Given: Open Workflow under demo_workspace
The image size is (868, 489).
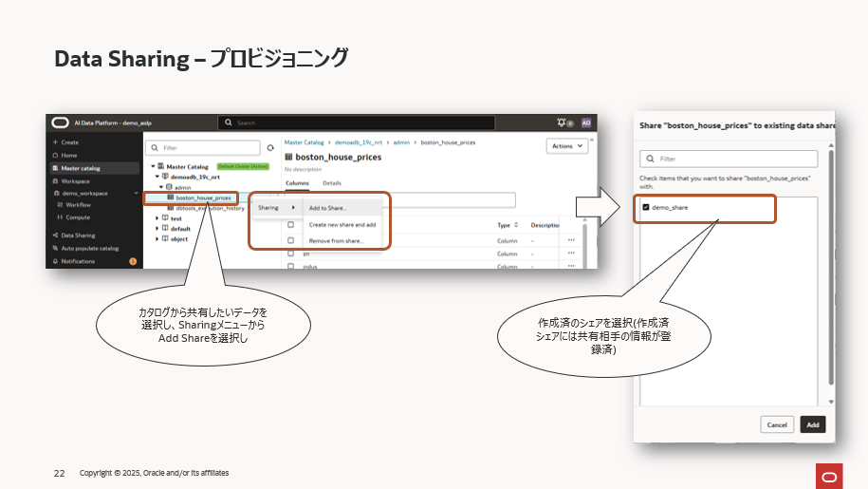Looking at the screenshot, I should point(74,205).
